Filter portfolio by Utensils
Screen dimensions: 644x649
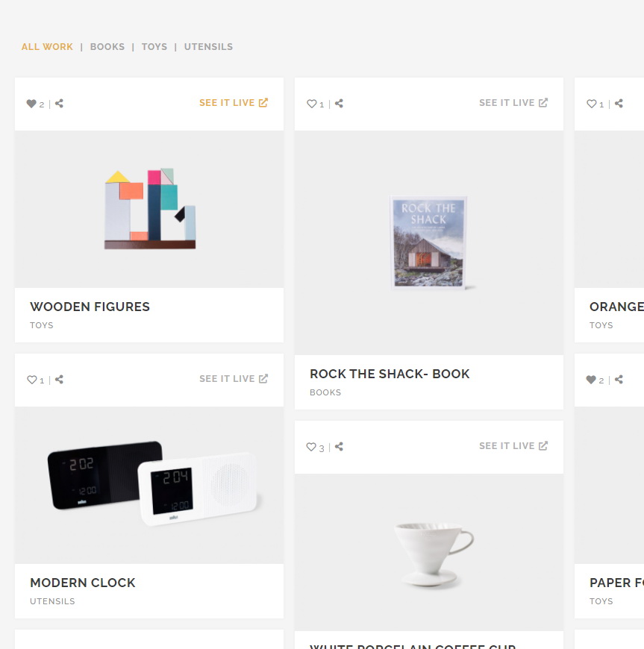click(208, 47)
